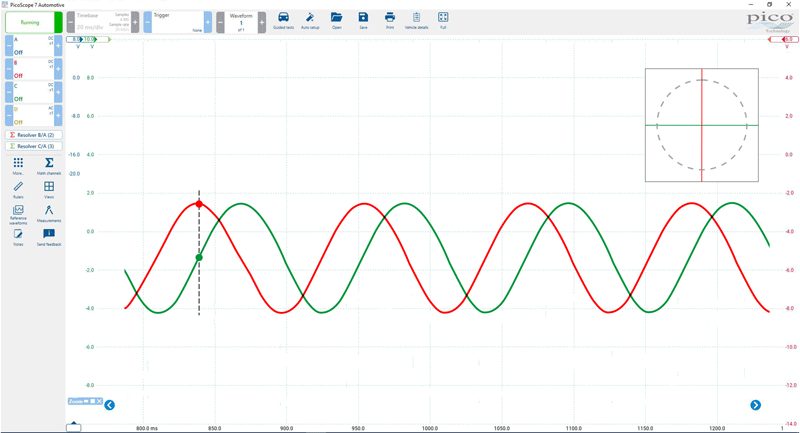Open Channel A settings

click(x=34, y=45)
